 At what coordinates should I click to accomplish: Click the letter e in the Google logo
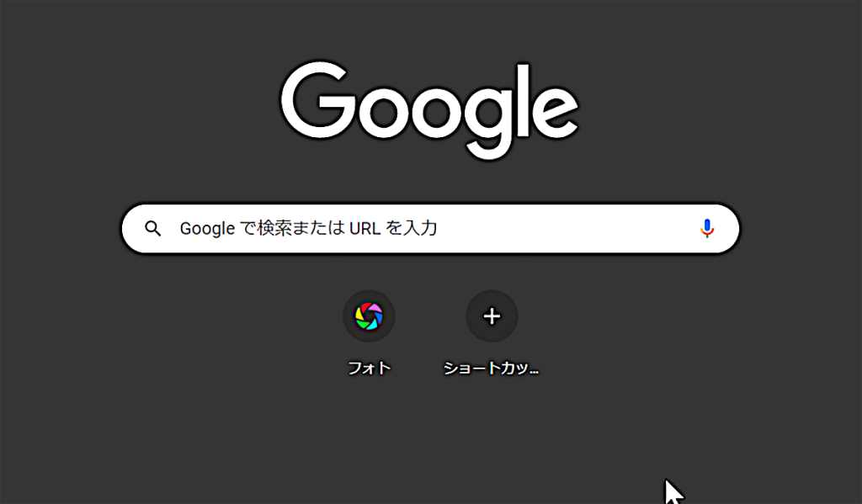pyautogui.click(x=555, y=110)
